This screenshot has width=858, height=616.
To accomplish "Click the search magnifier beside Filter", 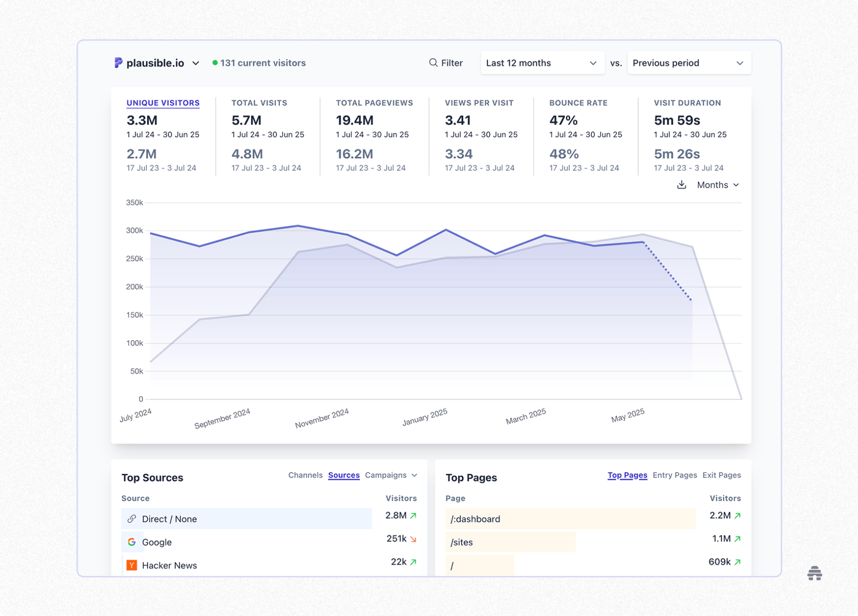I will tap(432, 62).
